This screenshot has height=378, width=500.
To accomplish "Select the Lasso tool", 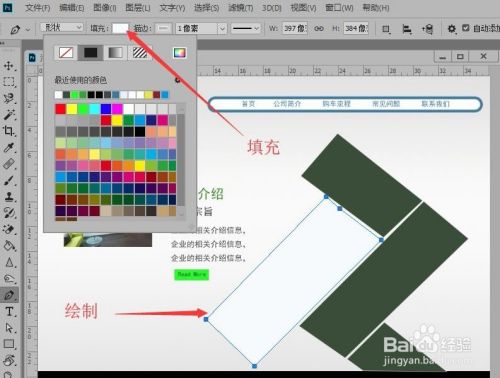I will [x=9, y=98].
